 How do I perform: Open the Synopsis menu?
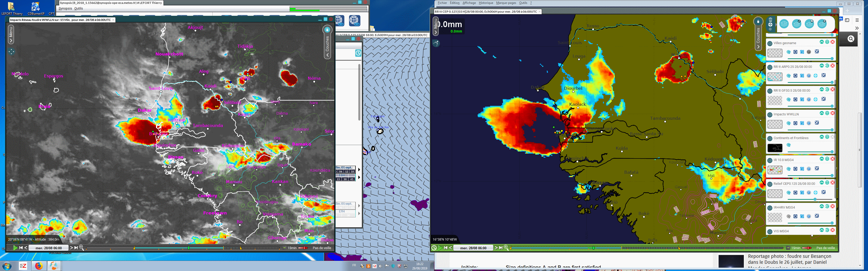click(x=65, y=9)
